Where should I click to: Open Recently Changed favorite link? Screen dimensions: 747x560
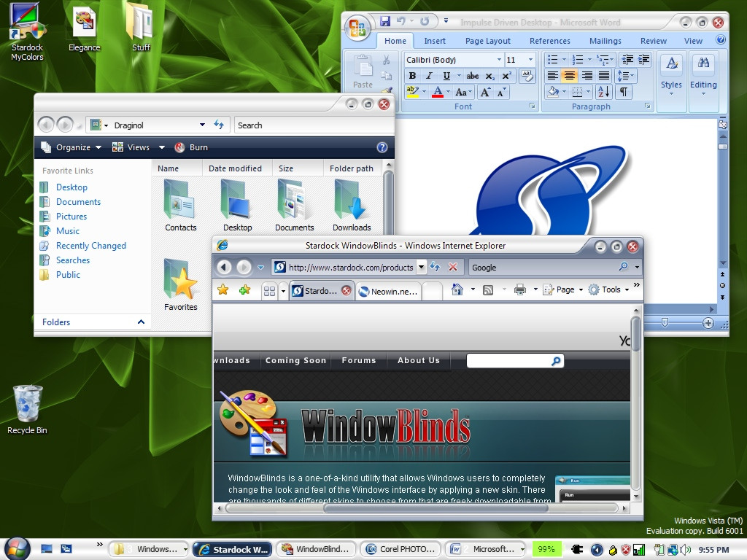(91, 246)
